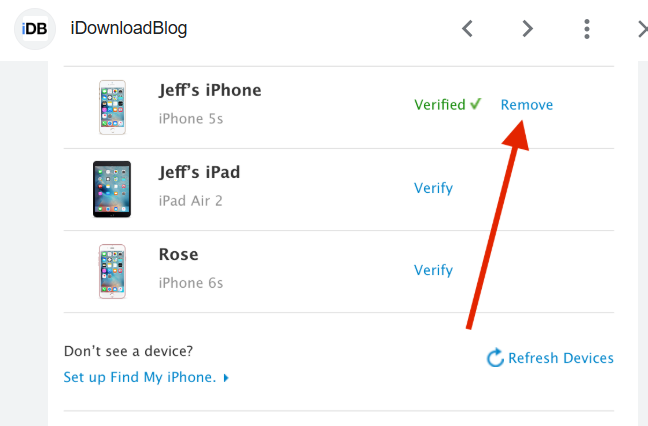
Task: Open the three-dot more options menu
Action: click(x=587, y=29)
